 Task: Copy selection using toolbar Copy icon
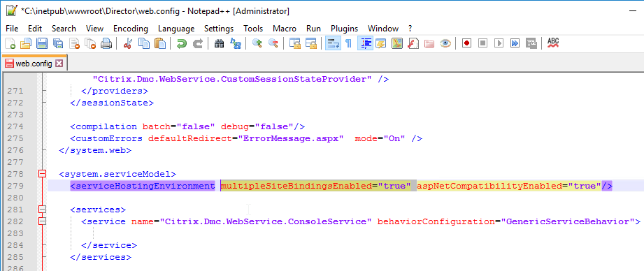coord(144,43)
